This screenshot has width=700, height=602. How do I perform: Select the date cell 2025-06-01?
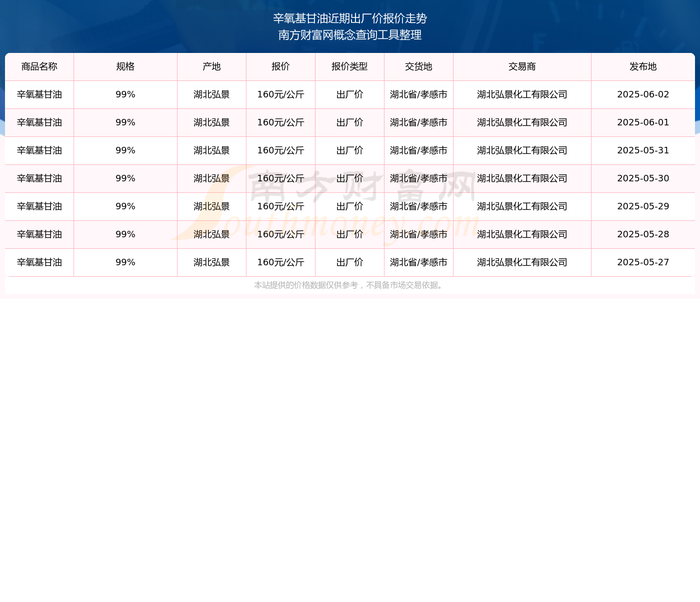[643, 123]
